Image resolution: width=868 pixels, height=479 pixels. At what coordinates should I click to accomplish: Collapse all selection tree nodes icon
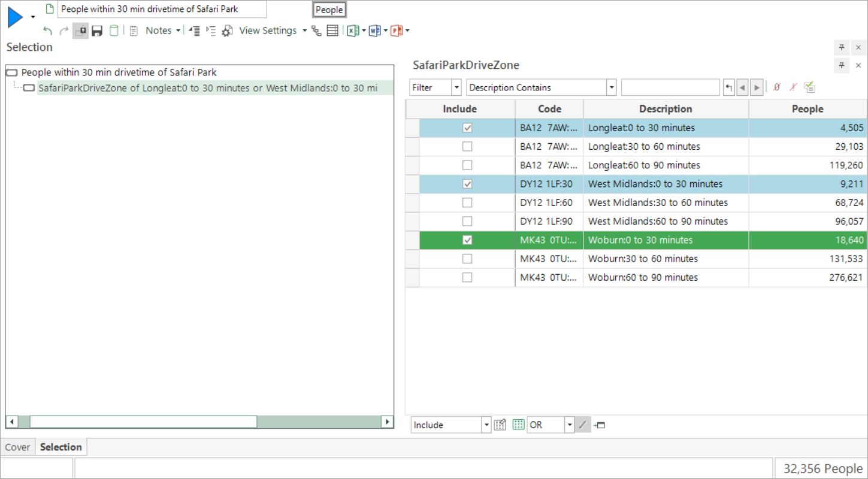tap(194, 31)
